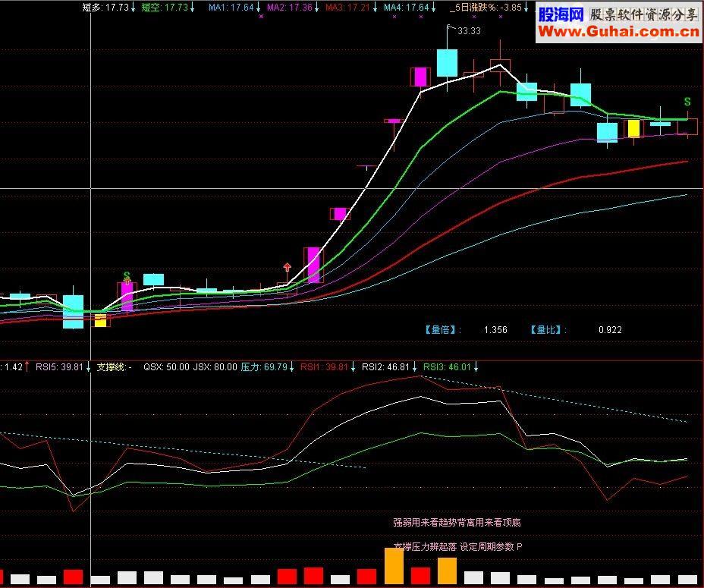This screenshot has height=588, width=704.
Task: Click the red up arrow beside the 1.42 value
Action: 27,367
